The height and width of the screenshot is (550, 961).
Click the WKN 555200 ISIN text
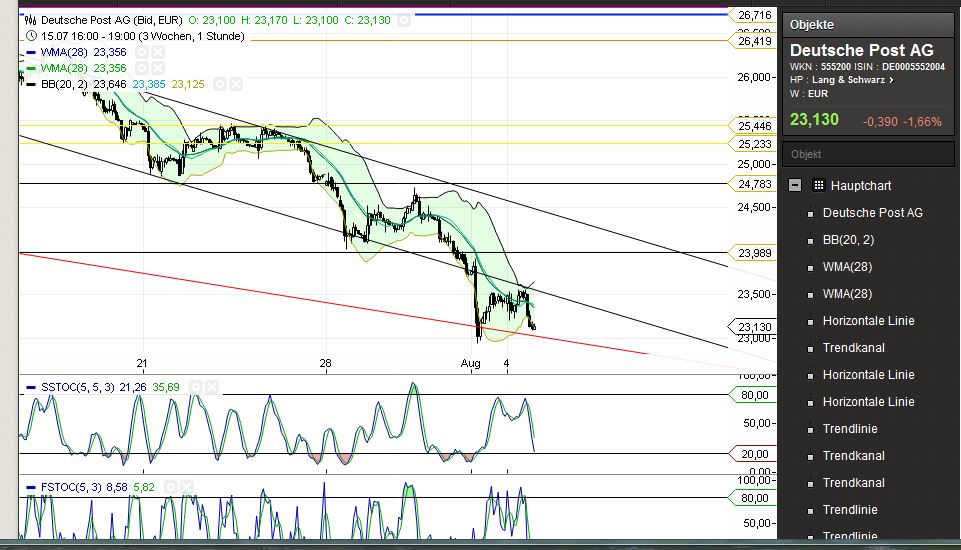[867, 67]
